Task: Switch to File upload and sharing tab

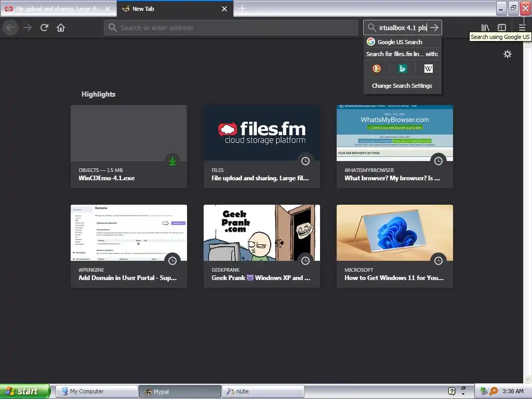Action: 58,9
